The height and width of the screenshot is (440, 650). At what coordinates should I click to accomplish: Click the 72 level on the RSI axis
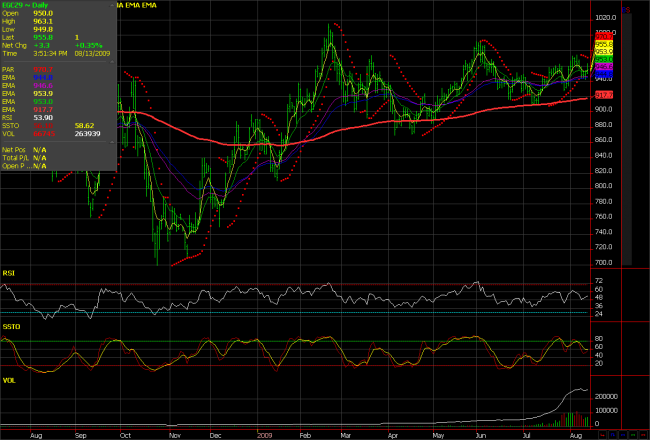point(599,281)
